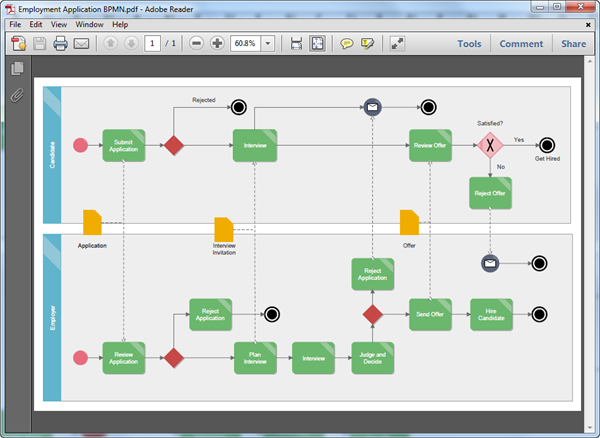Click the Send by email envelope icon
The width and height of the screenshot is (600, 438).
click(81, 44)
